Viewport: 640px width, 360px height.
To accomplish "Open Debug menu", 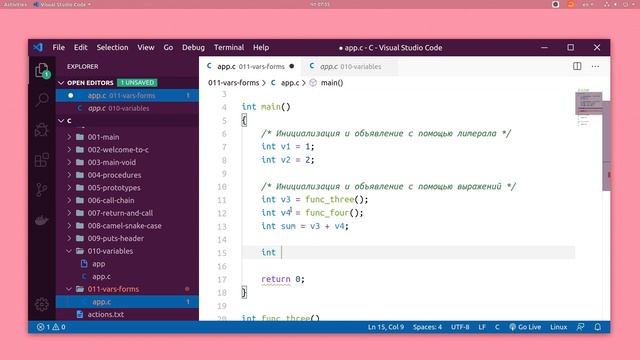I will click(x=193, y=47).
